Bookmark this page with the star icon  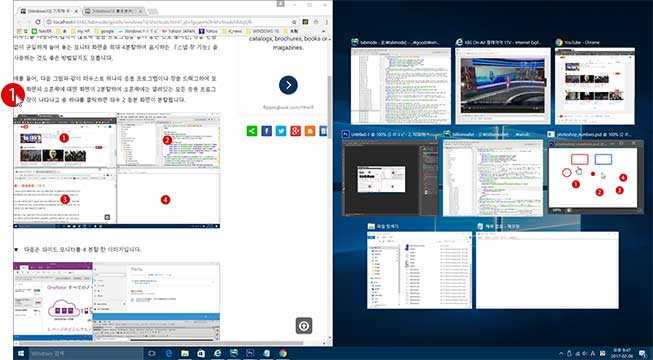294,22
